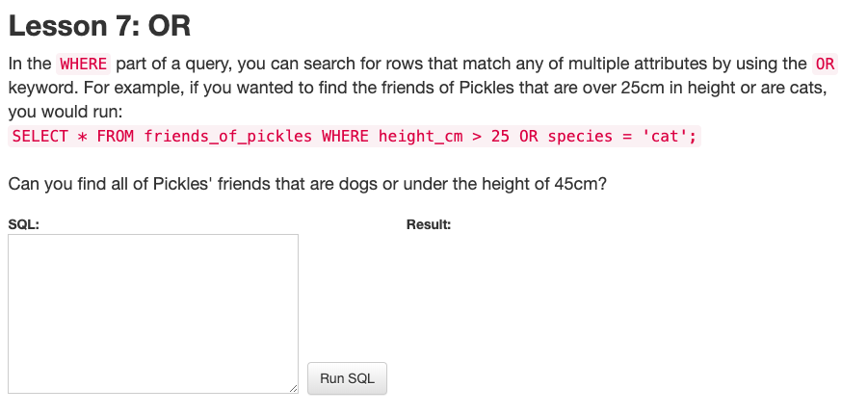Screen dimensions: 868x414
Task: Click the FROM keyword in the example query
Action: click(x=117, y=136)
